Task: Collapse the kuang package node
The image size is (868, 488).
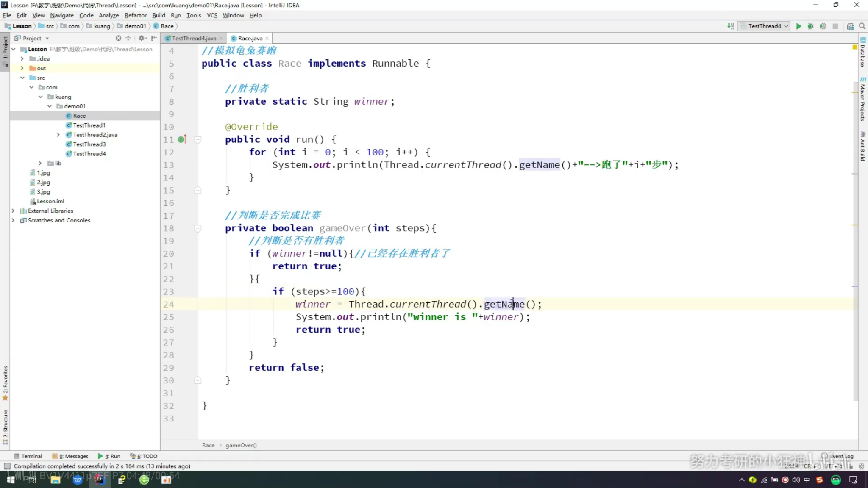Action: coord(41,97)
